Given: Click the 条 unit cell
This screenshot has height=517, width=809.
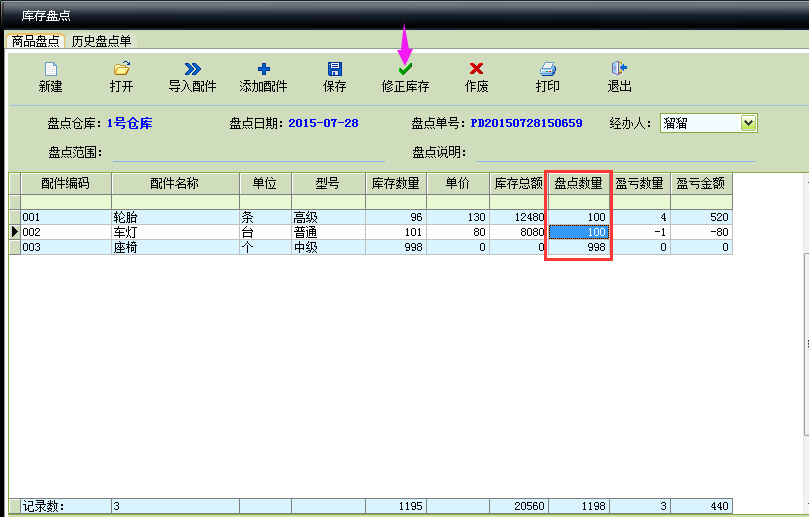Looking at the screenshot, I should (265, 217).
